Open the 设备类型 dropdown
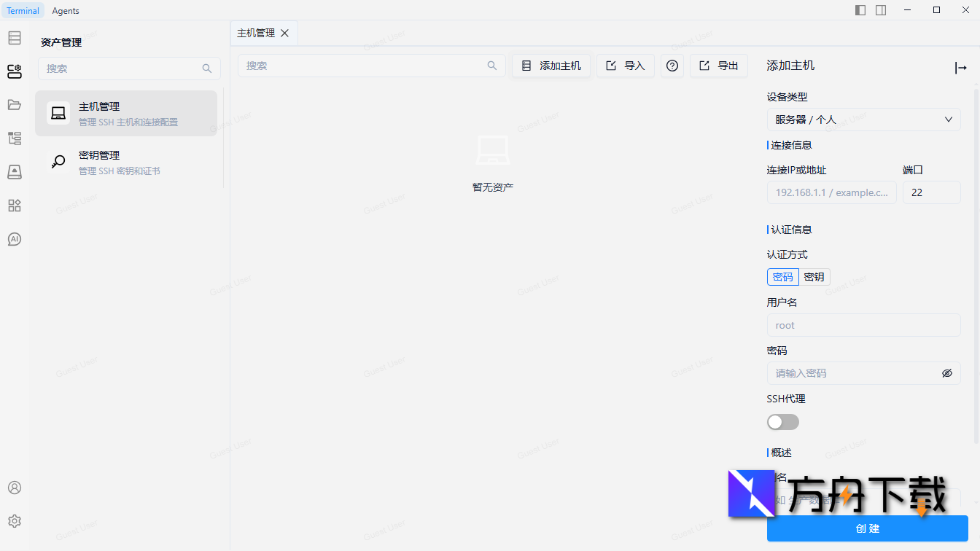This screenshot has width=980, height=551. [x=864, y=120]
